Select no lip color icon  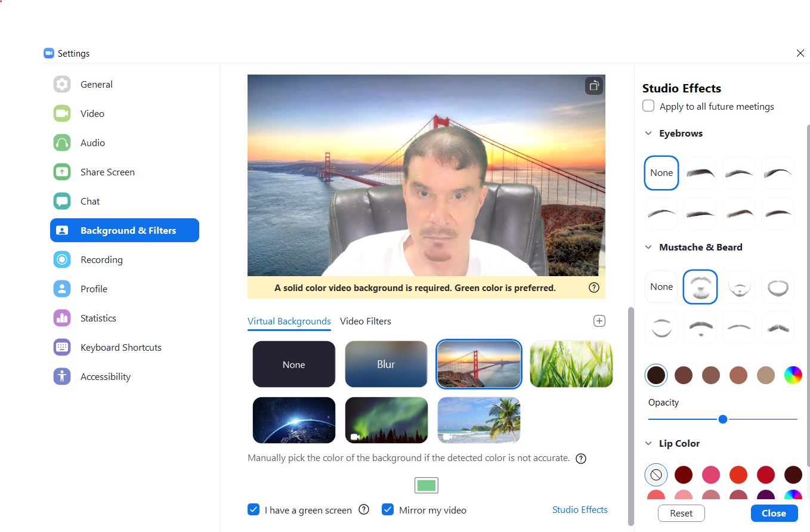pyautogui.click(x=656, y=475)
